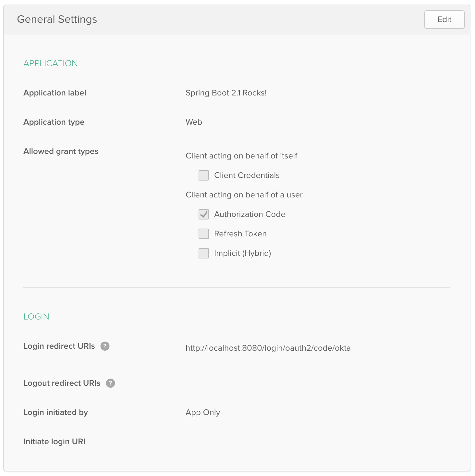Click the Implicit (Hybrid) label text
This screenshot has width=475, height=476.
[x=242, y=253]
